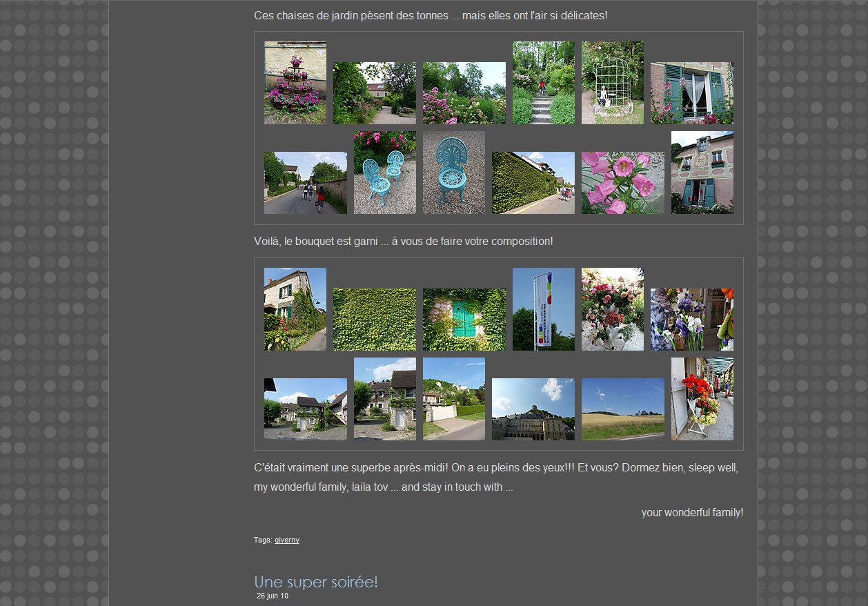View the wheat field under blue sky photo
Screen dimensions: 868x606
(x=622, y=409)
